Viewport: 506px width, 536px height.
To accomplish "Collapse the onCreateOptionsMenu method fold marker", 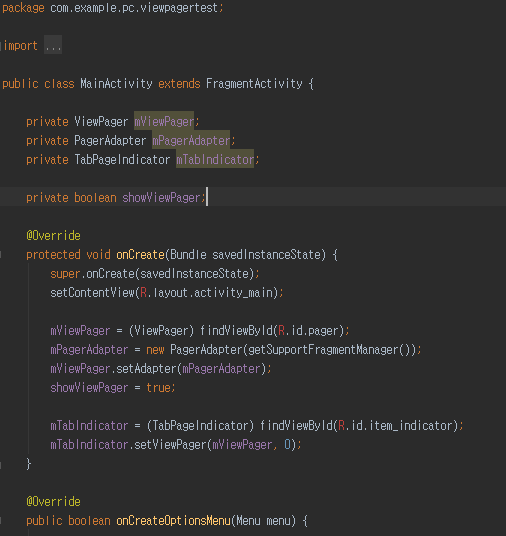I will 1,521.
